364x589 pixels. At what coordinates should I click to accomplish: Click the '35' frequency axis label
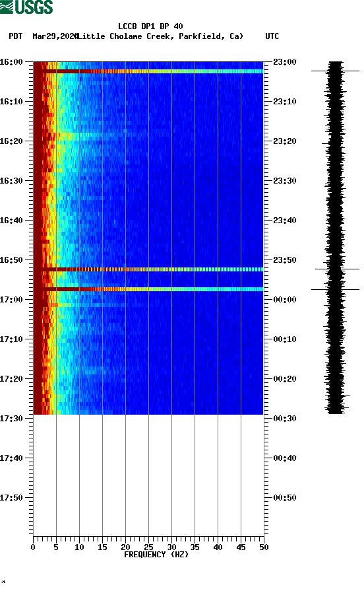[x=195, y=547]
